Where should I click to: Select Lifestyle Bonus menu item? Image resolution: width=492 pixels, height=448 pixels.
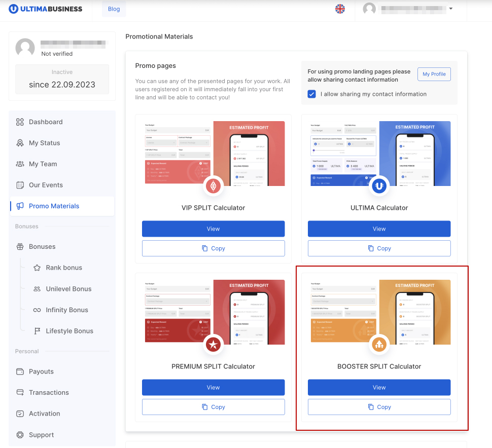click(69, 331)
